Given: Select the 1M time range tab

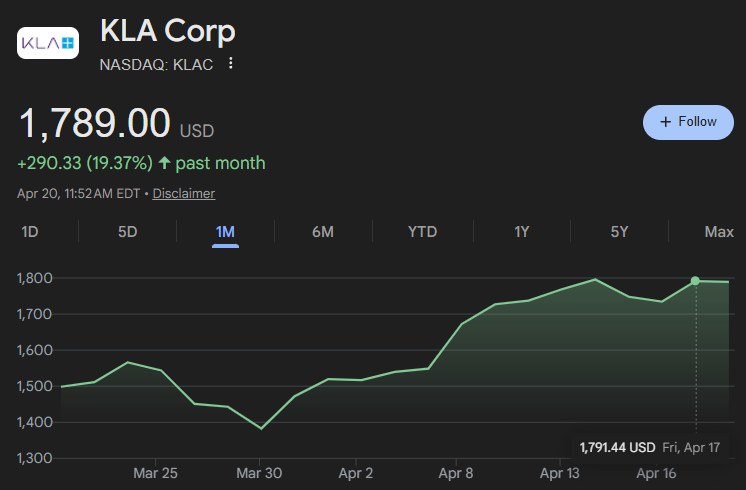Looking at the screenshot, I should 225,232.
